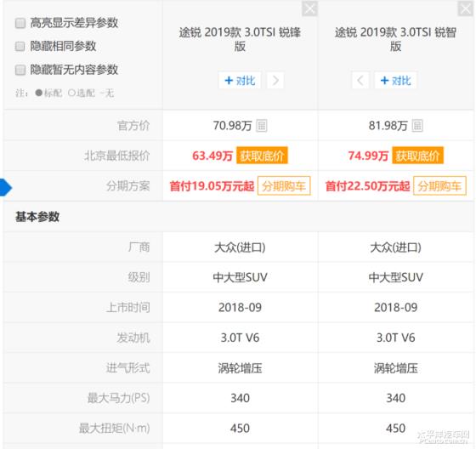
Task: Select 涡轮增压 in the 锐锋版 column
Action: coord(240,368)
